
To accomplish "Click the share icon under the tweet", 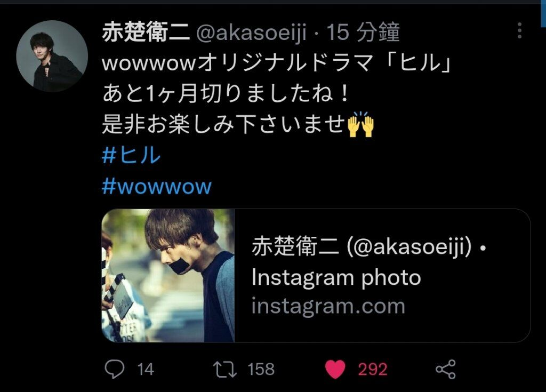I will tap(446, 370).
